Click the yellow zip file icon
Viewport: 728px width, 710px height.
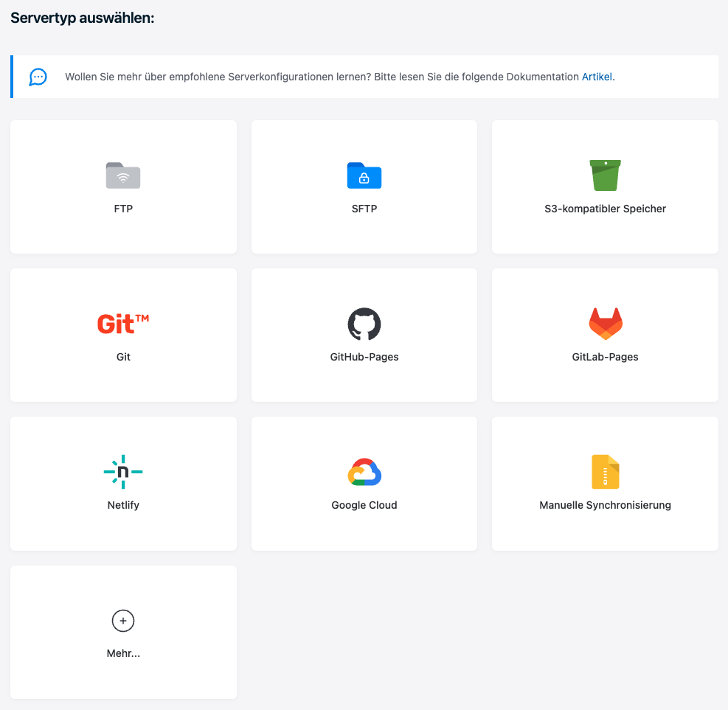pyautogui.click(x=605, y=472)
